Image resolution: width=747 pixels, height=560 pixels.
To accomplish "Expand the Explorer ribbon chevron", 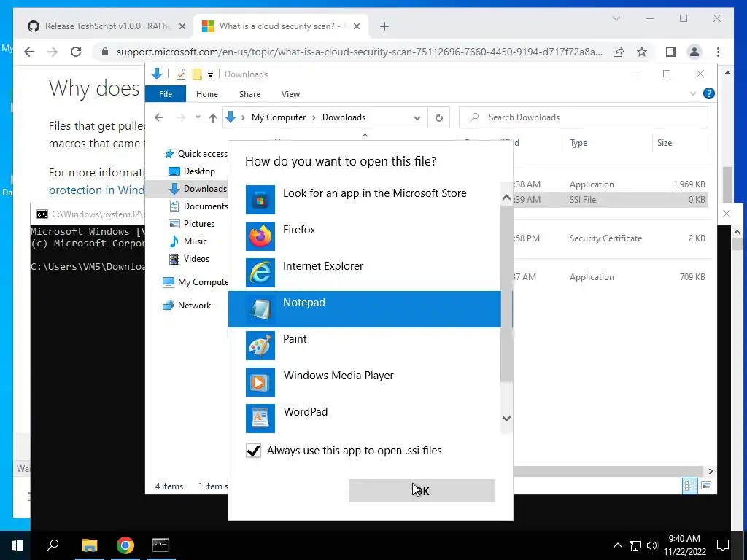I will point(693,94).
